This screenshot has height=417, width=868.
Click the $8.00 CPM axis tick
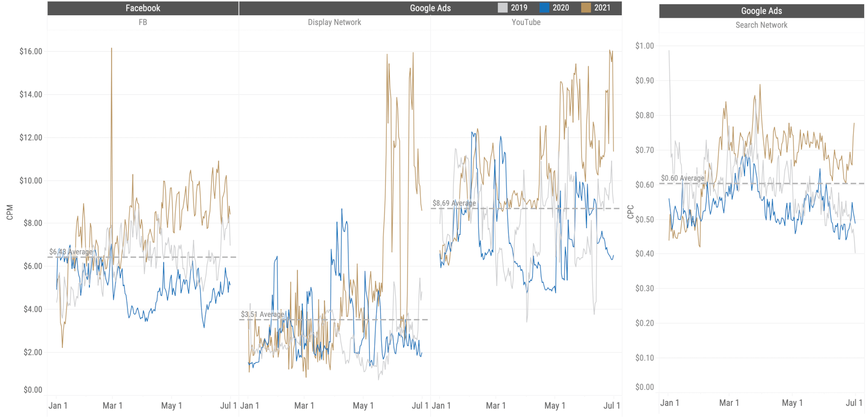(33, 223)
